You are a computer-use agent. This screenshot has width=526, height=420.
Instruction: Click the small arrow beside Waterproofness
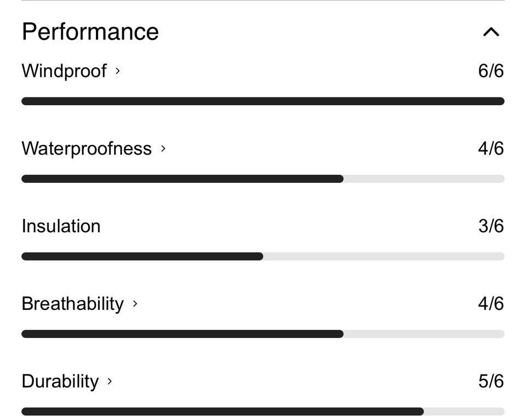(163, 148)
